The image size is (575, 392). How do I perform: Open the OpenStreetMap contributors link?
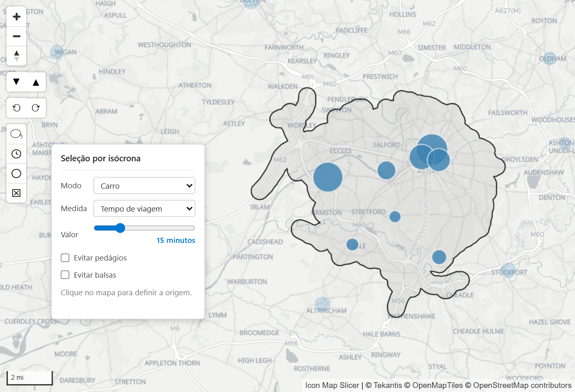522,385
